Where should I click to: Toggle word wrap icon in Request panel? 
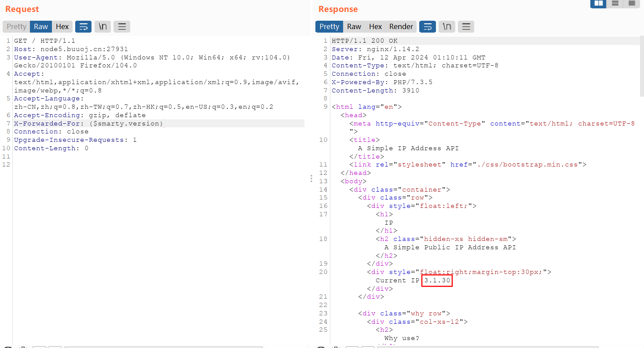83,26
